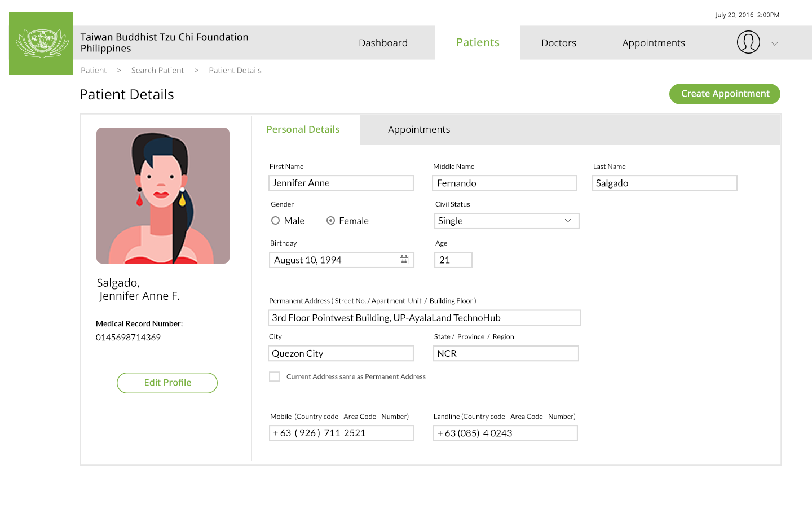Select the Personal Details tab
This screenshot has height=508, width=812.
(303, 129)
